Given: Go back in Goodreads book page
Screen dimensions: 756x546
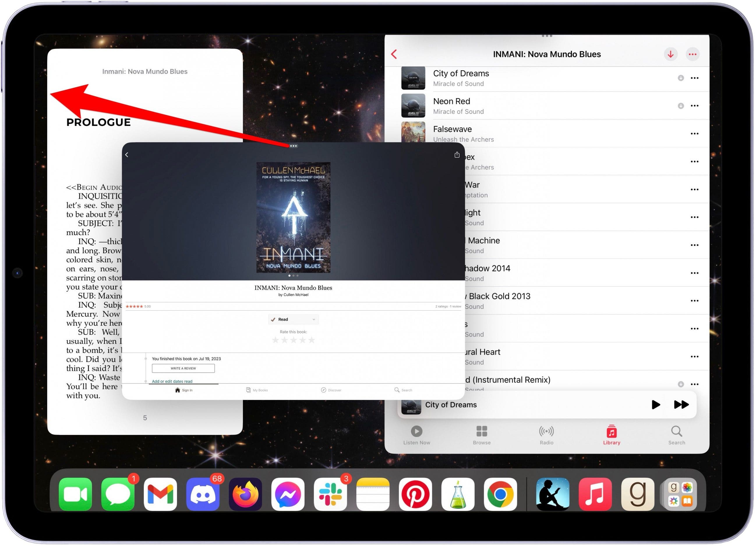Looking at the screenshot, I should (127, 155).
